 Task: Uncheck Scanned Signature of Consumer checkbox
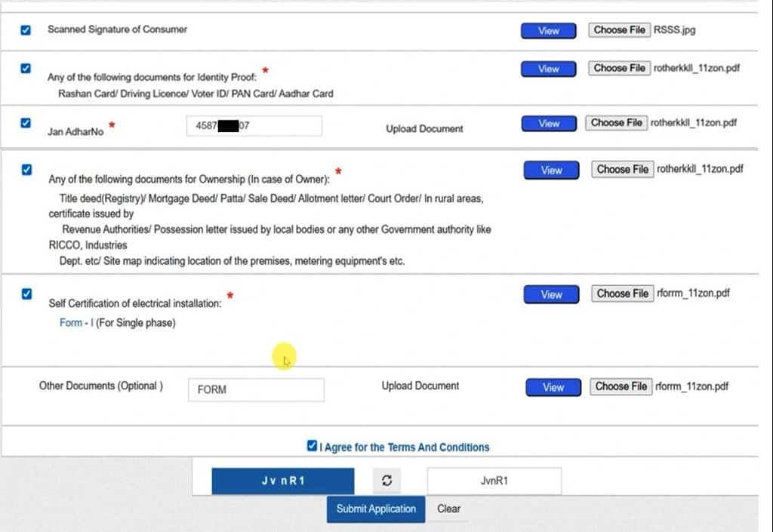pyautogui.click(x=26, y=30)
